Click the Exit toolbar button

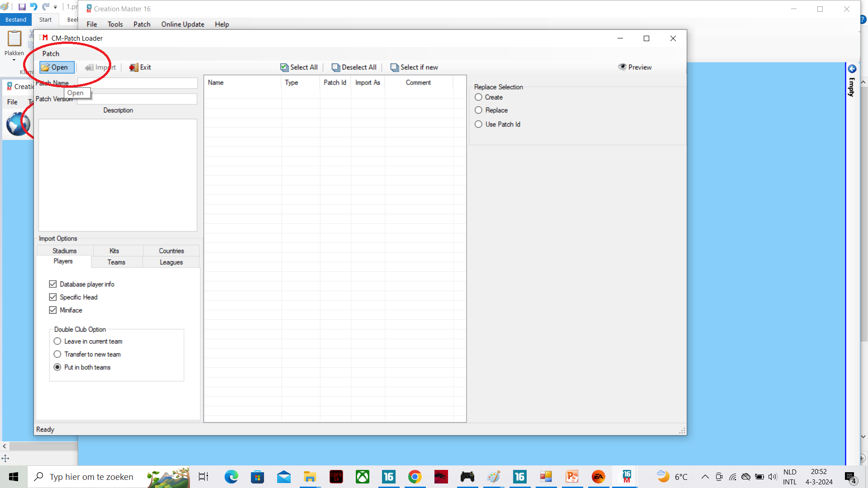pos(140,67)
